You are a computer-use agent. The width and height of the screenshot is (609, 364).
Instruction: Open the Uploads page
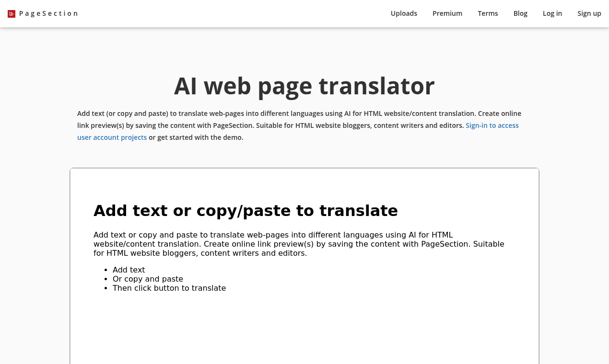[404, 13]
